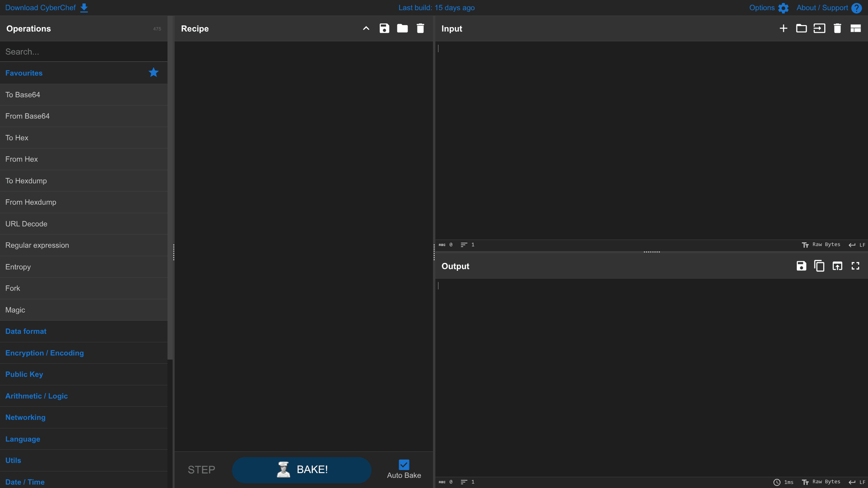The width and height of the screenshot is (868, 488).
Task: Copy raw output to clipboard icon
Action: pos(820,266)
